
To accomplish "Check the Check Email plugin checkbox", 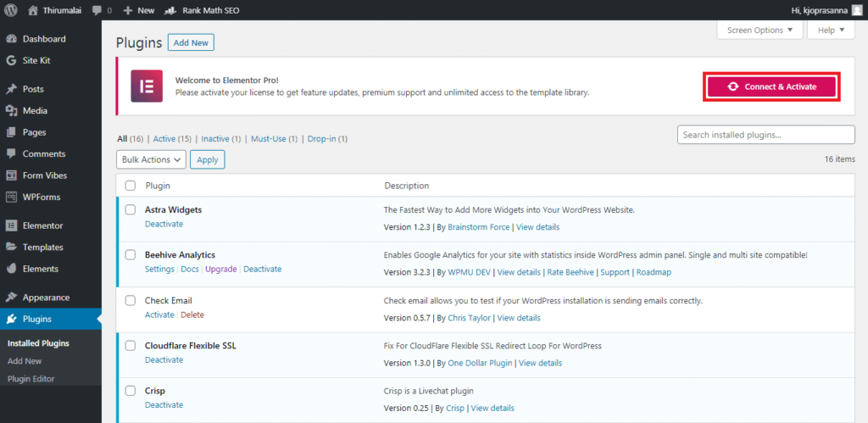I will 130,300.
